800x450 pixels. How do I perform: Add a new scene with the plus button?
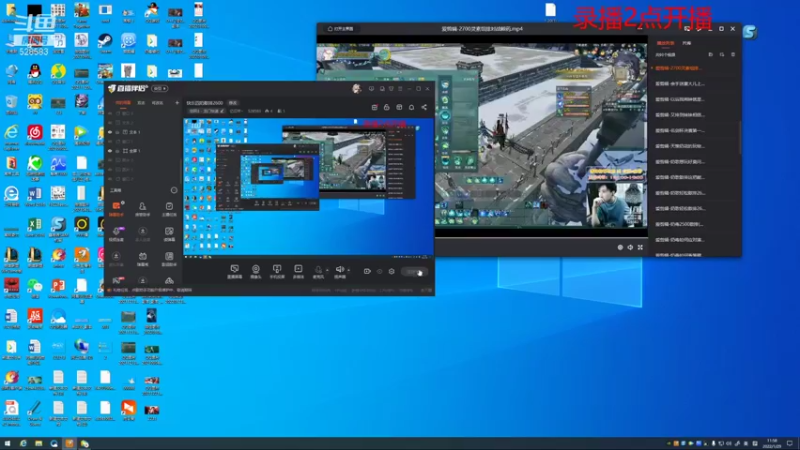pos(177,103)
